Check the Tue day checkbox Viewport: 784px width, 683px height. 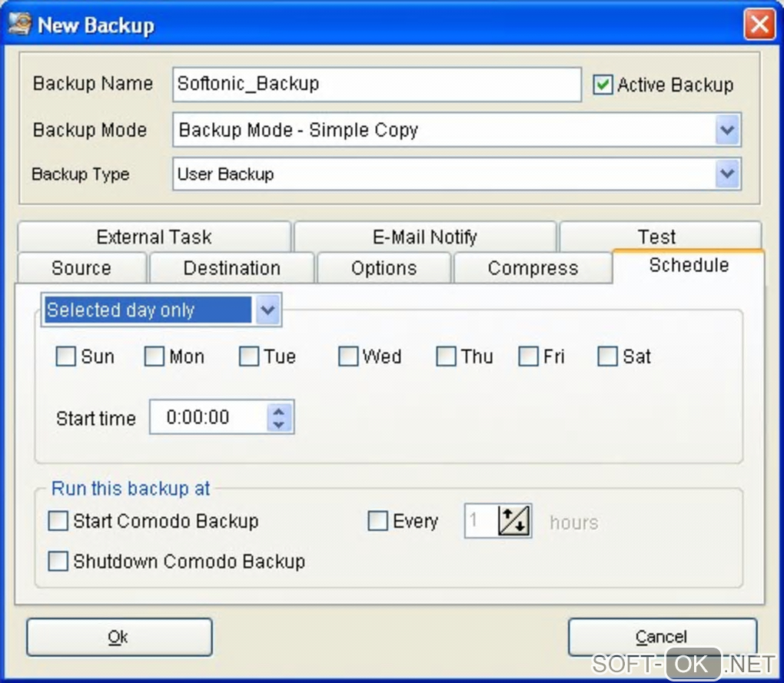coord(248,356)
